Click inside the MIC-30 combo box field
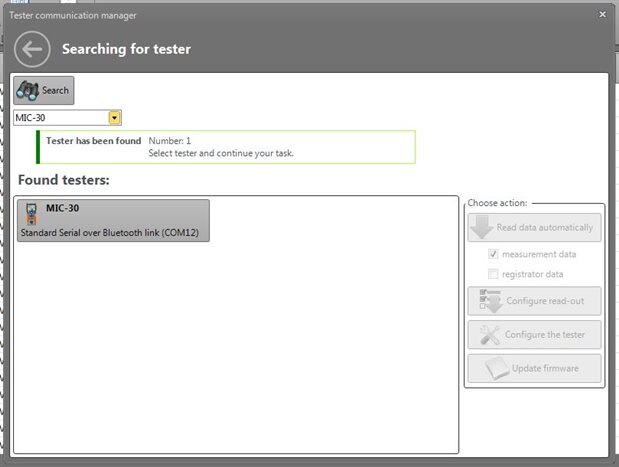Image resolution: width=619 pixels, height=467 pixels. 67,118
